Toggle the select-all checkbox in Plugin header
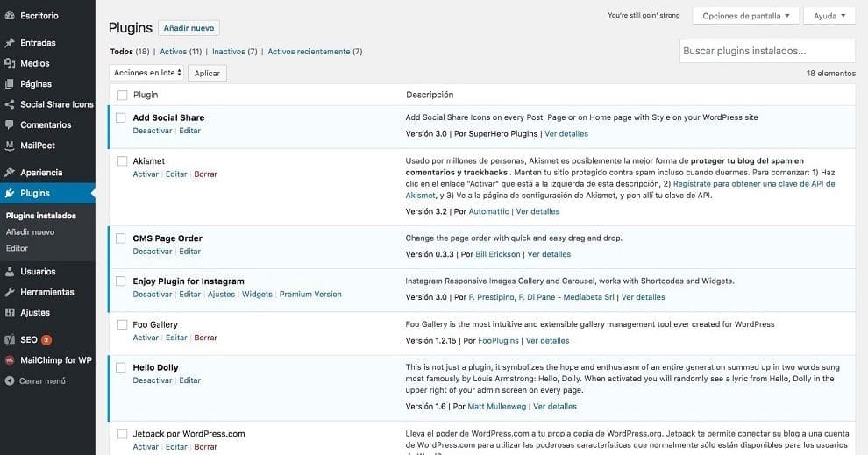 tap(123, 96)
